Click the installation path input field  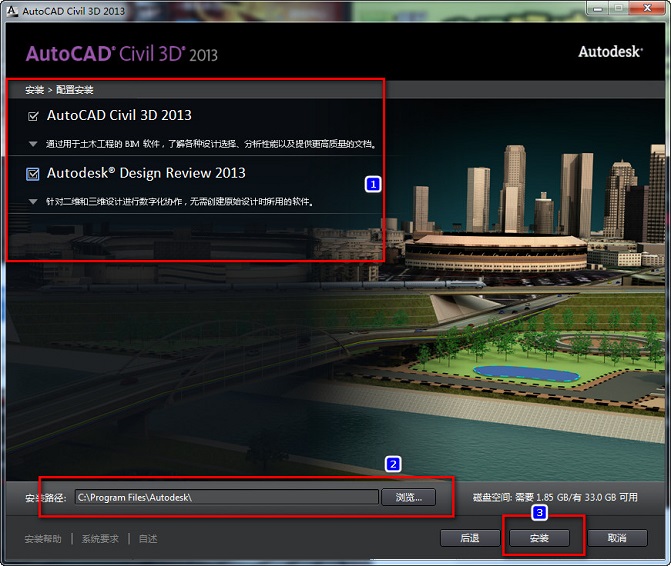click(227, 497)
